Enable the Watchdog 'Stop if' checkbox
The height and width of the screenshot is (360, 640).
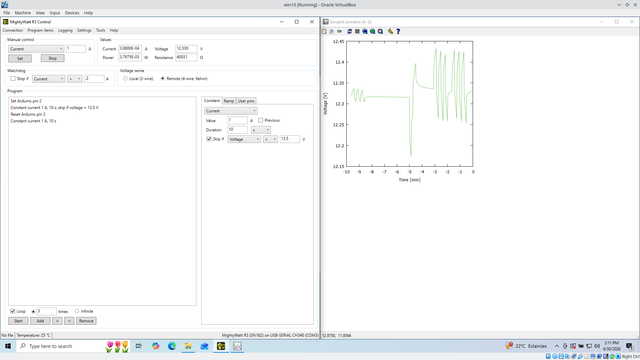tap(13, 78)
